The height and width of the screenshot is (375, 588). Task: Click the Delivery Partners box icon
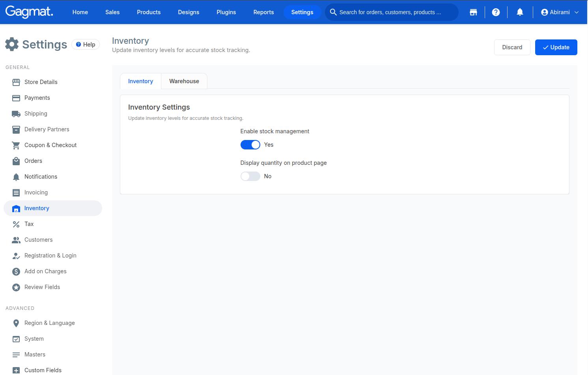tap(16, 129)
